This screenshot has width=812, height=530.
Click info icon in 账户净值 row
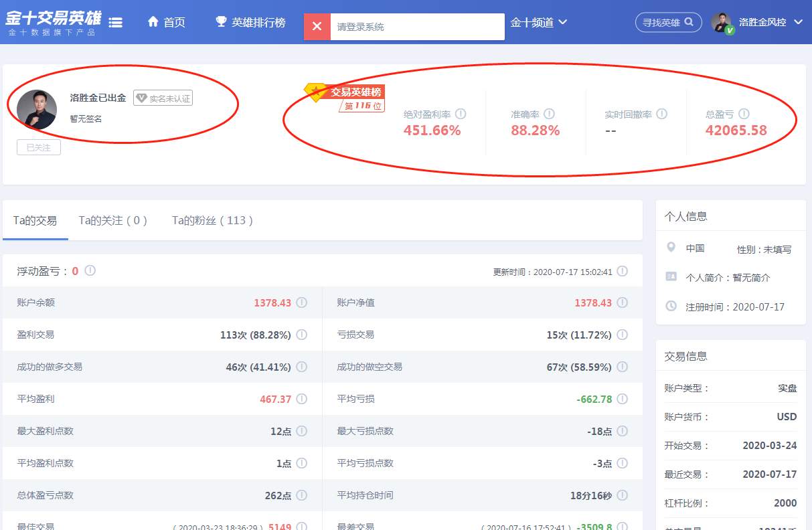(623, 302)
